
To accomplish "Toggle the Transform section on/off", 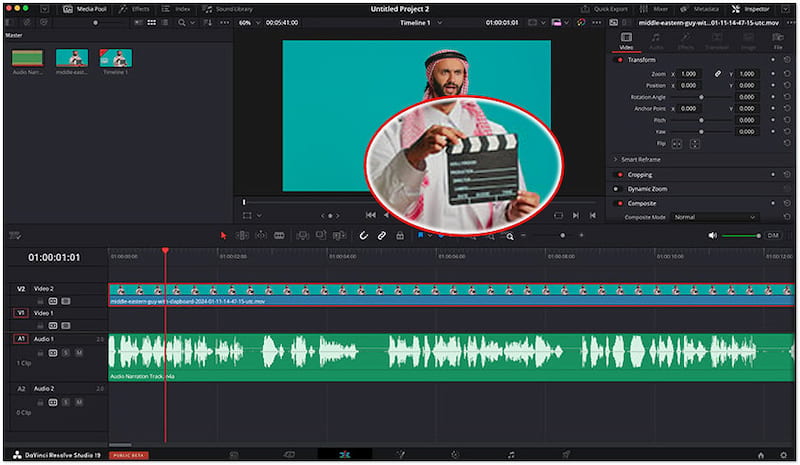I will point(619,59).
